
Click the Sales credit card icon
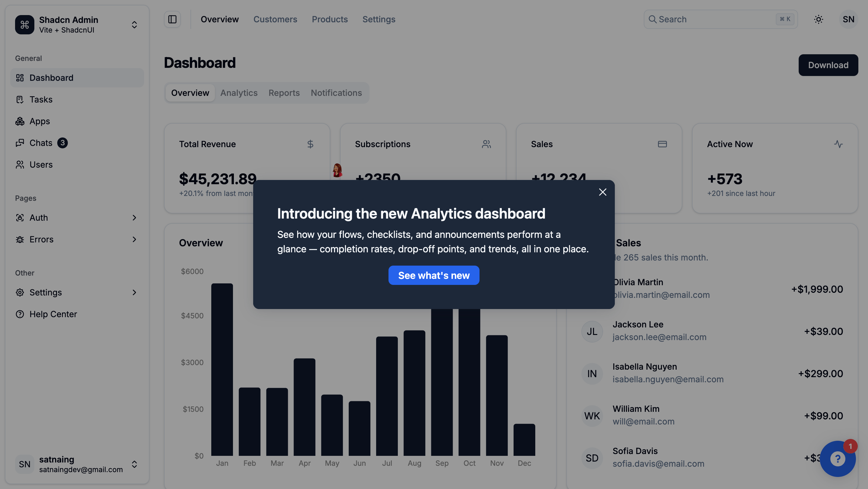[662, 144]
